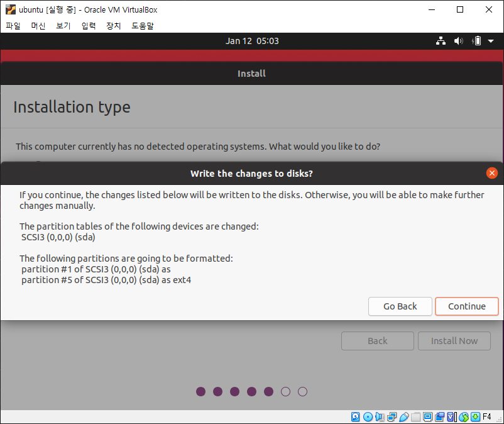Click the audio status icon in VirtualBox bar
Viewport: 504px width, 424px height.
coord(380,417)
